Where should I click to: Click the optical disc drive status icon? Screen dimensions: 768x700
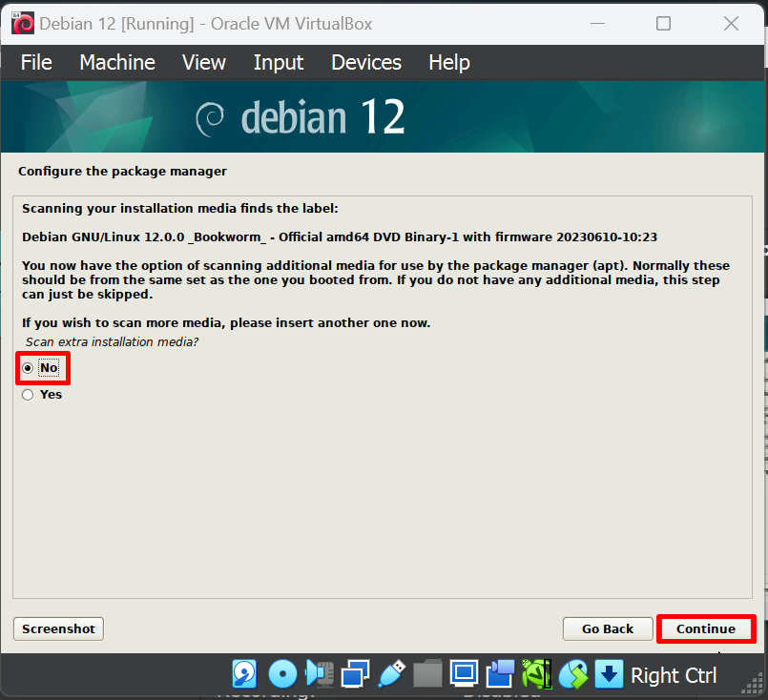coord(282,674)
